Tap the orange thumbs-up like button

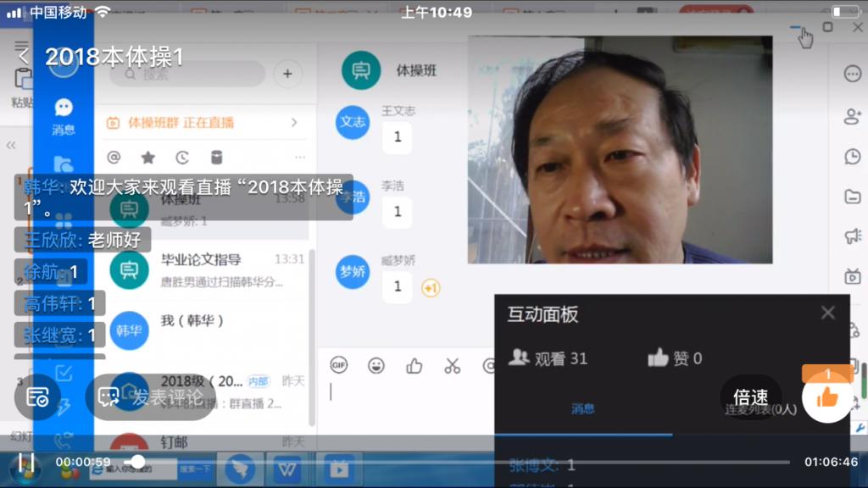coord(827,397)
